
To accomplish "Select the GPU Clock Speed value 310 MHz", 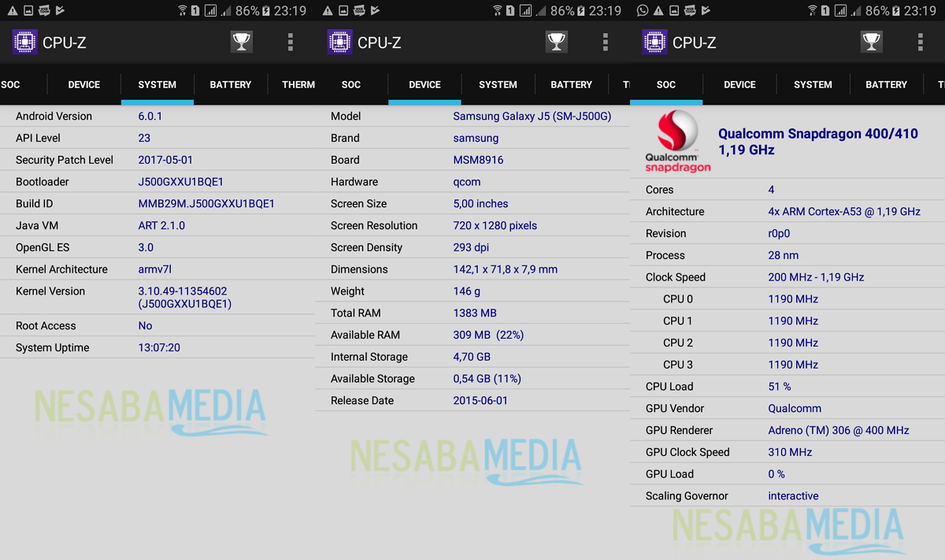I will click(x=790, y=452).
